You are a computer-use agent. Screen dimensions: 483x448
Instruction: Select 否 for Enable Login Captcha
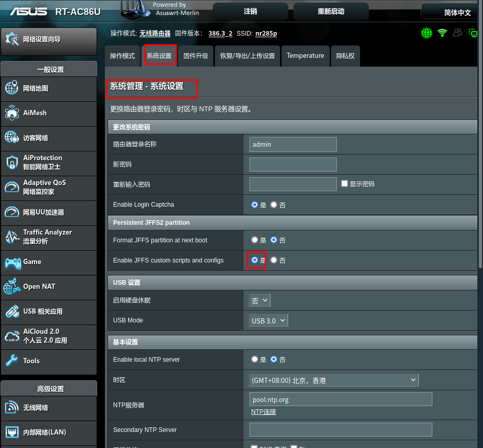coord(274,205)
